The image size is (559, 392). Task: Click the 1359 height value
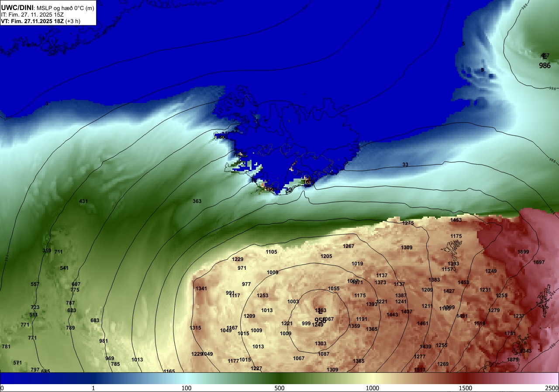354,326
